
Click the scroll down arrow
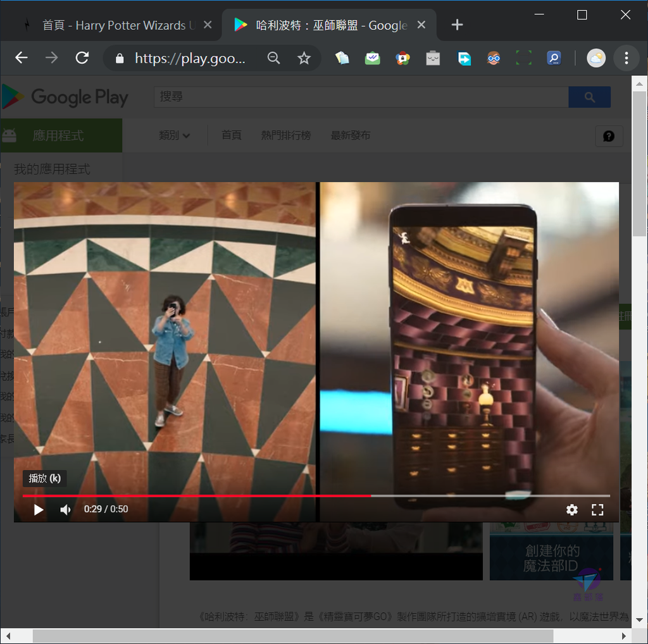[x=639, y=619]
